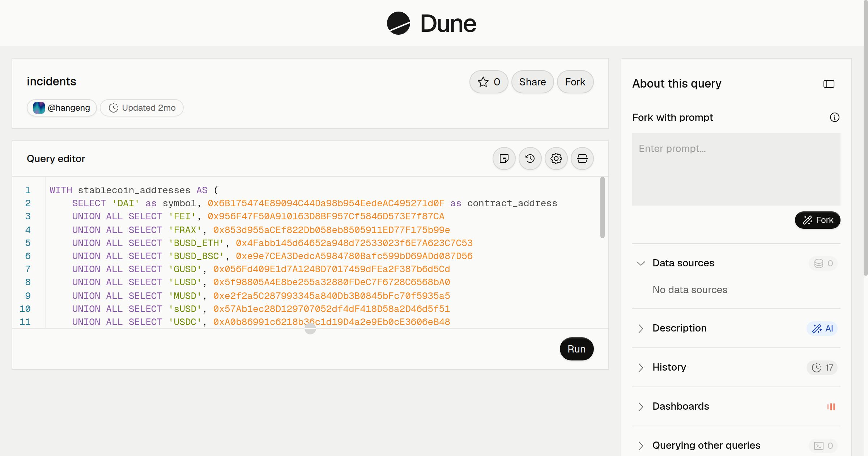This screenshot has width=868, height=456.
Task: Click the Querying other queries count badge
Action: pyautogui.click(x=823, y=446)
